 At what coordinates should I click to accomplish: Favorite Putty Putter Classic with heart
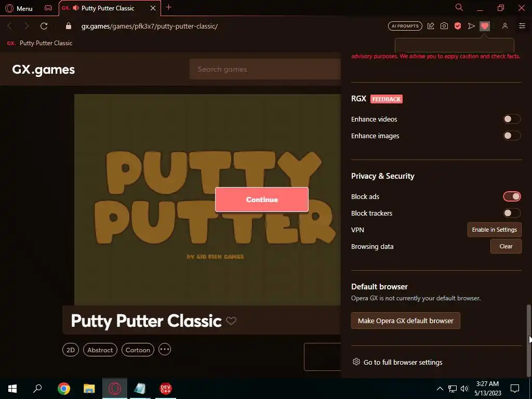click(231, 321)
